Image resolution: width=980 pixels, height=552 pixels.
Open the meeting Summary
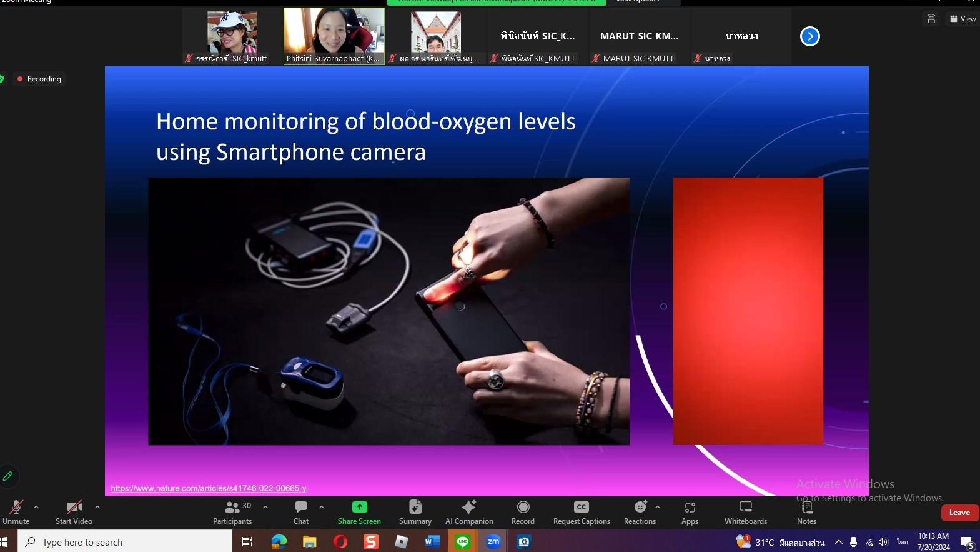415,512
